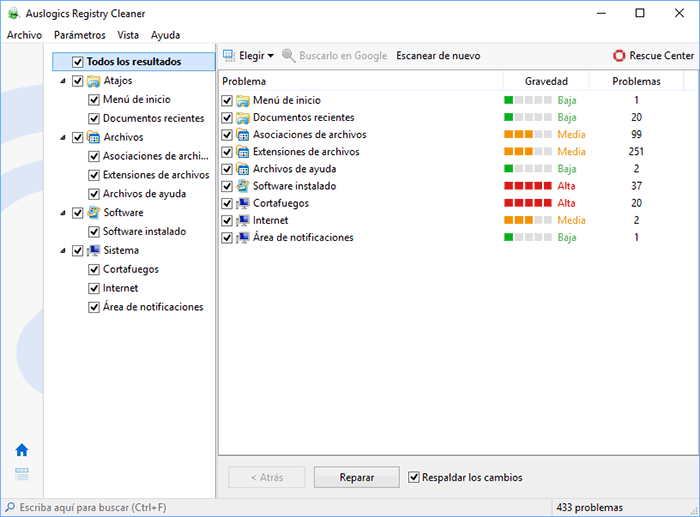
Task: Uncheck Software instalado in the results list
Action: (x=227, y=186)
